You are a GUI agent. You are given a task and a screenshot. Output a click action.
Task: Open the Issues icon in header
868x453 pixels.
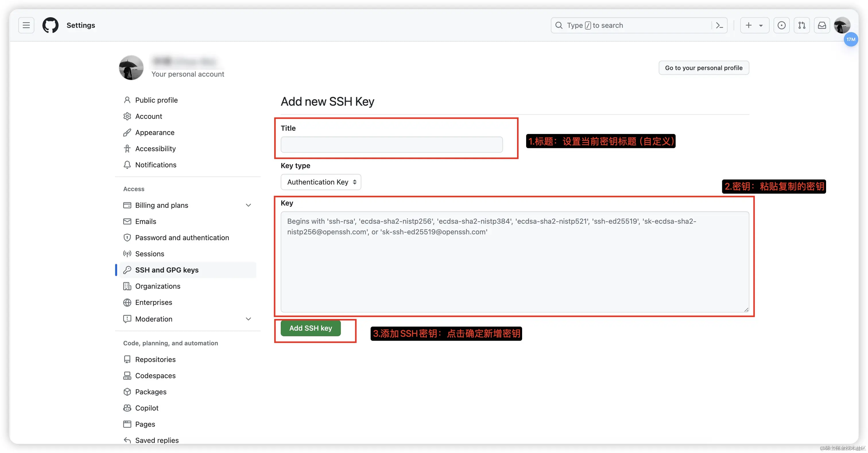point(781,25)
